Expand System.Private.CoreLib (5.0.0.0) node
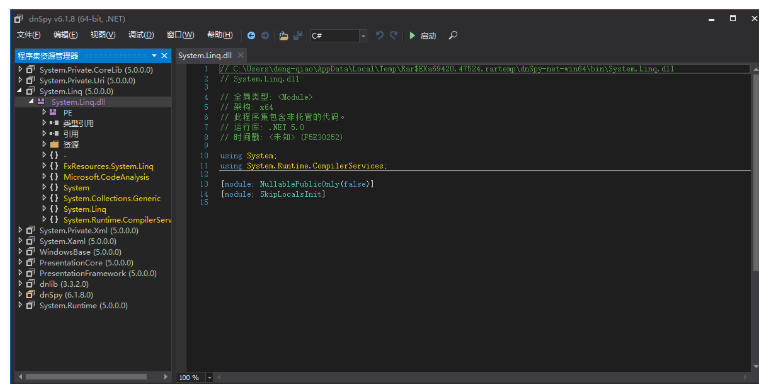This screenshot has height=384, width=759. click(x=20, y=70)
